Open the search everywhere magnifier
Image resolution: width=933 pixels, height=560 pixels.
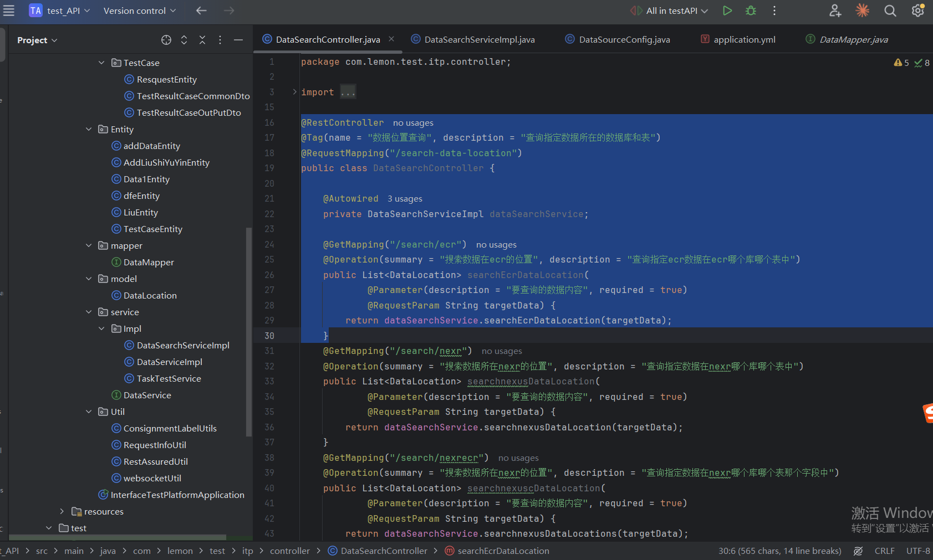[x=890, y=11]
